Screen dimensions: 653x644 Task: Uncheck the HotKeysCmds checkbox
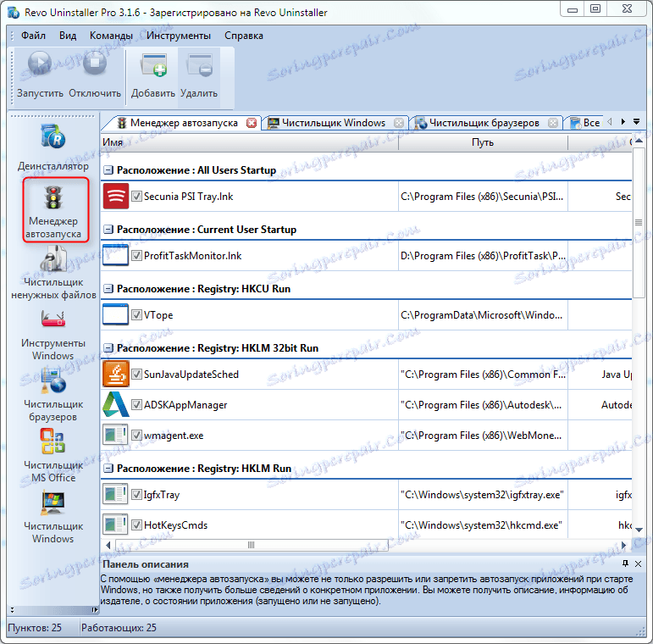point(136,525)
